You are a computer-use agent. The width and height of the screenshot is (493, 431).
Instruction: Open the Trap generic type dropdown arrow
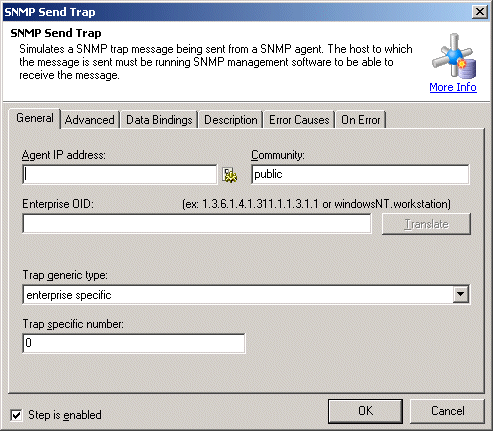point(461,294)
